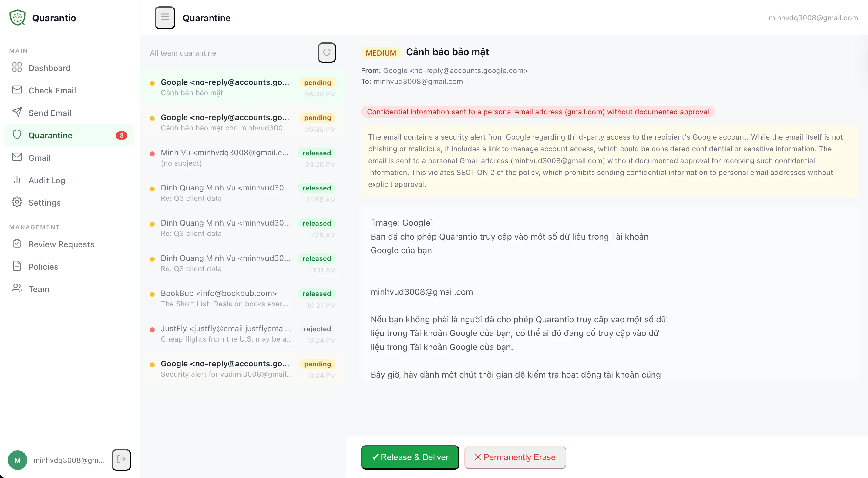Click the red policy violation tag
Image resolution: width=868 pixels, height=478 pixels.
pos(538,112)
